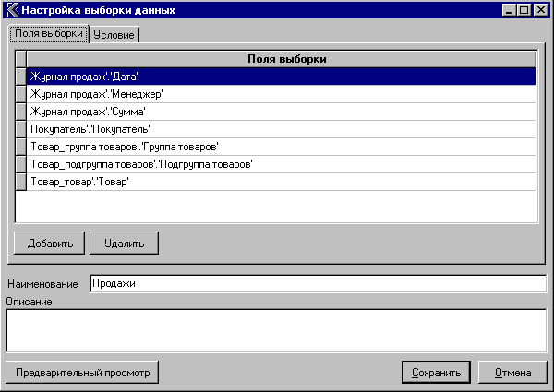Image resolution: width=554 pixels, height=392 pixels.
Task: Select the 'Покупатель'.'Покупатель' row
Action: pos(277,129)
